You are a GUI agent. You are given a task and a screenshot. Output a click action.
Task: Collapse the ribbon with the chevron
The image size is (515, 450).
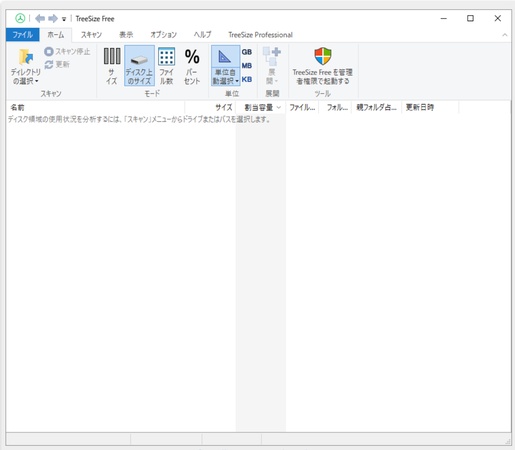point(505,35)
